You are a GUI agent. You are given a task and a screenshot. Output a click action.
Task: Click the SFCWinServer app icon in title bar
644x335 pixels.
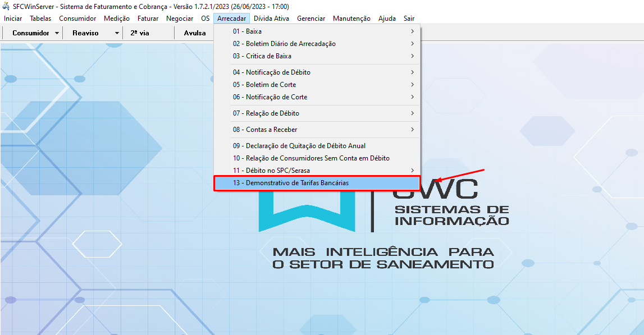[6, 6]
